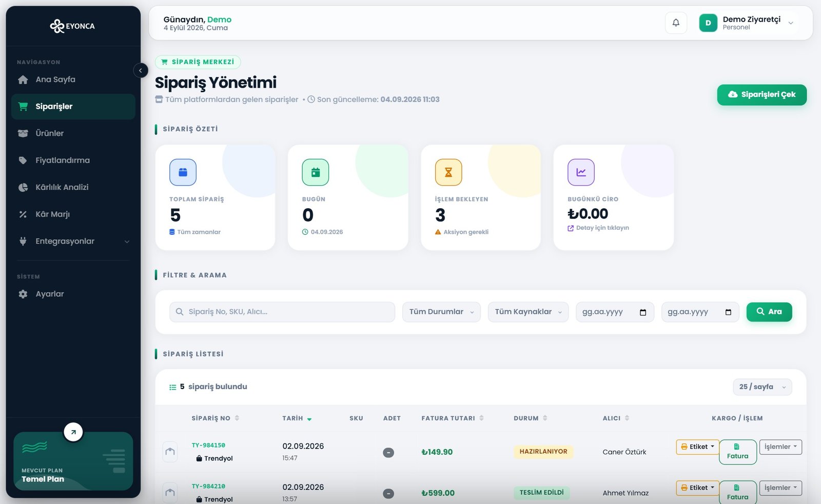Sort by Alıcı column

pos(616,418)
